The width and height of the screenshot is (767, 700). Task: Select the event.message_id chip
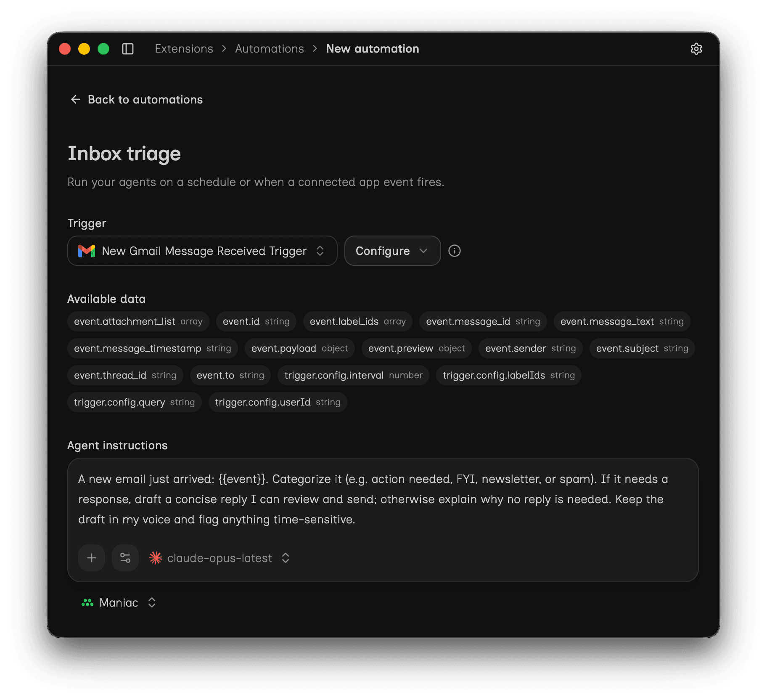pyautogui.click(x=483, y=321)
